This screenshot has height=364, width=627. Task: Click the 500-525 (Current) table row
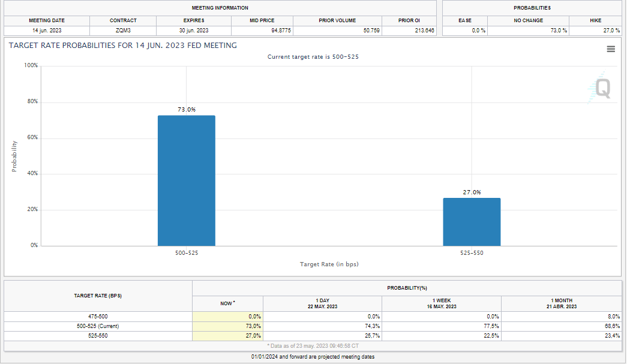click(x=99, y=326)
